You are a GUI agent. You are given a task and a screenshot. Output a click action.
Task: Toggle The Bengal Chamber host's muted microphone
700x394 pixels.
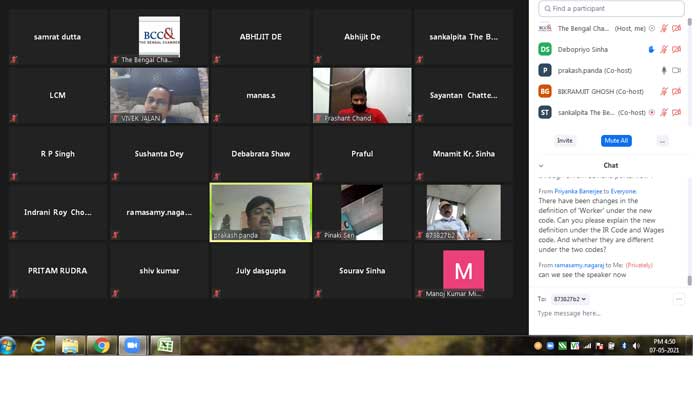click(664, 29)
